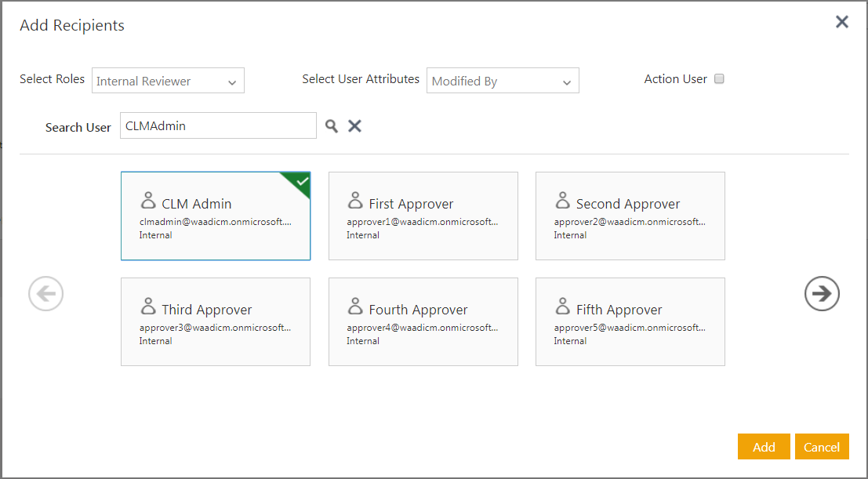Clear search with the X icon
This screenshot has width=868, height=479.
pyautogui.click(x=354, y=126)
